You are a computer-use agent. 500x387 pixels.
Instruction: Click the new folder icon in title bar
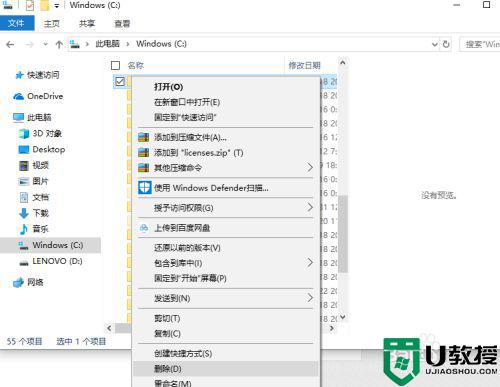[x=44, y=5]
